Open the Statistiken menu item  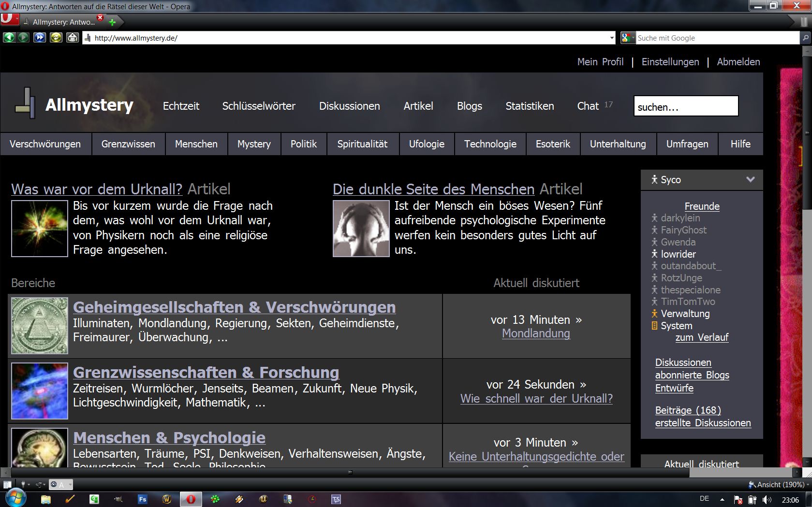point(530,106)
